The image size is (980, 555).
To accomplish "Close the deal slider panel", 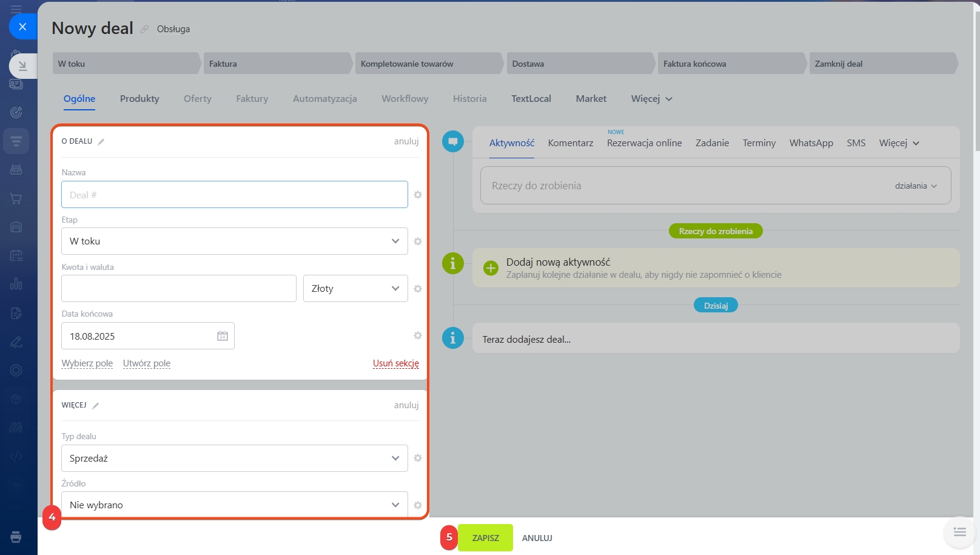I will (x=22, y=27).
